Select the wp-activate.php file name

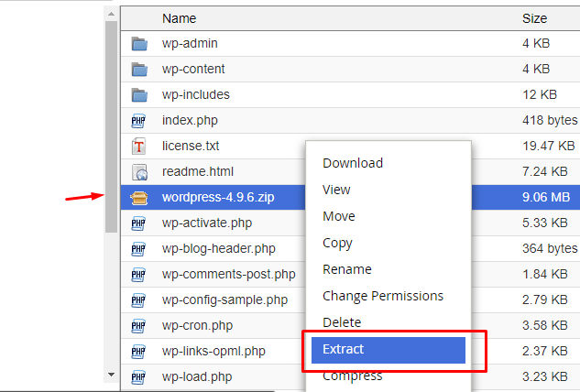207,223
